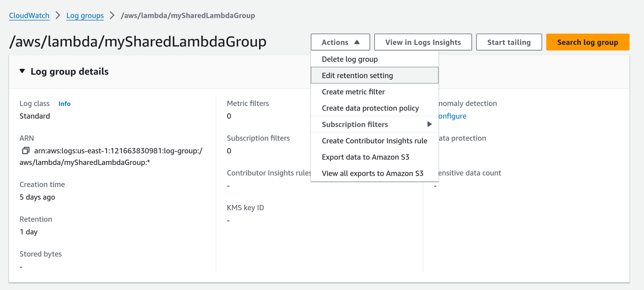Copy the log group ARN icon
644x290 pixels.
pyautogui.click(x=26, y=151)
